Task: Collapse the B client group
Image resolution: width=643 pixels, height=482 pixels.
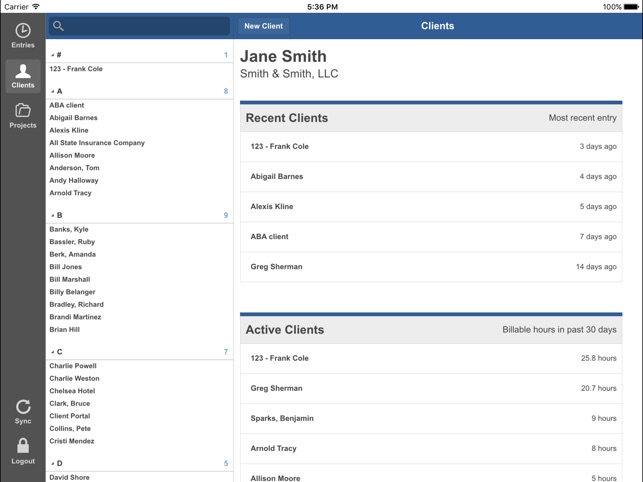Action: (53, 215)
